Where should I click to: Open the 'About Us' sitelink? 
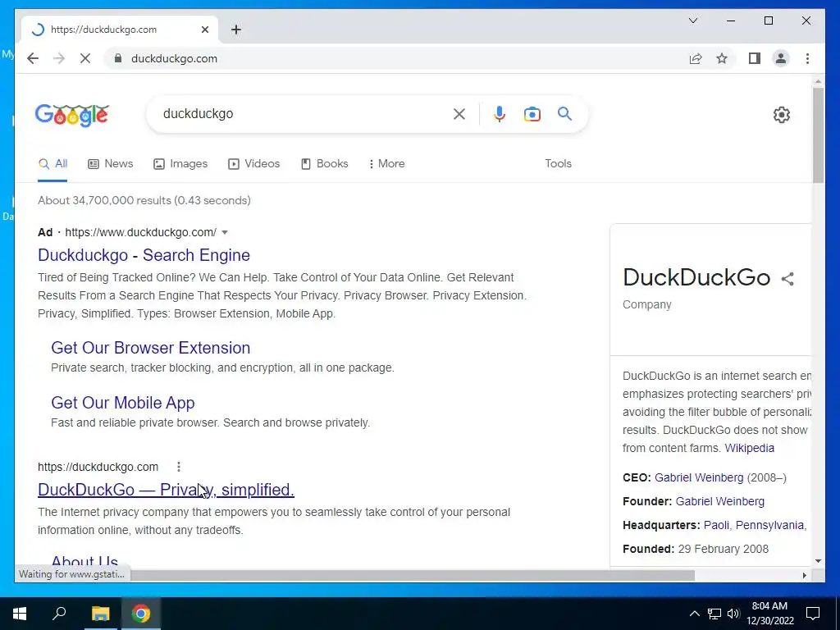[84, 561]
